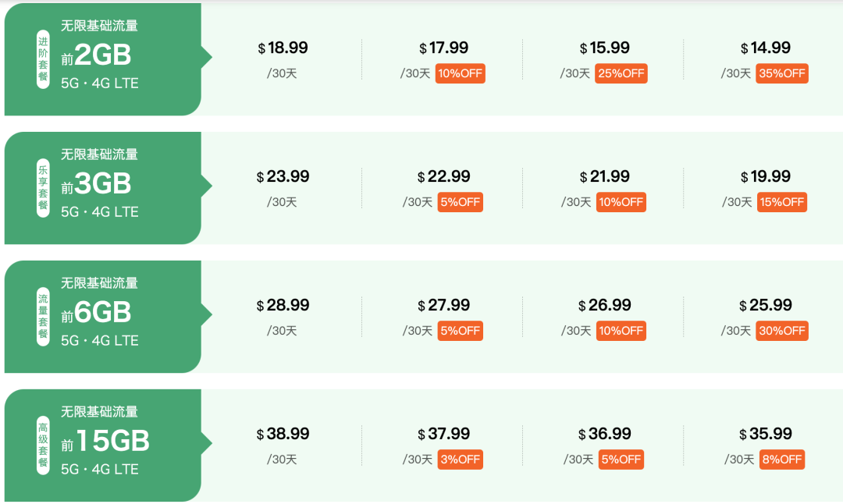Click the 15%OFF orange badge
Image resolution: width=843 pixels, height=504 pixels.
(x=781, y=202)
